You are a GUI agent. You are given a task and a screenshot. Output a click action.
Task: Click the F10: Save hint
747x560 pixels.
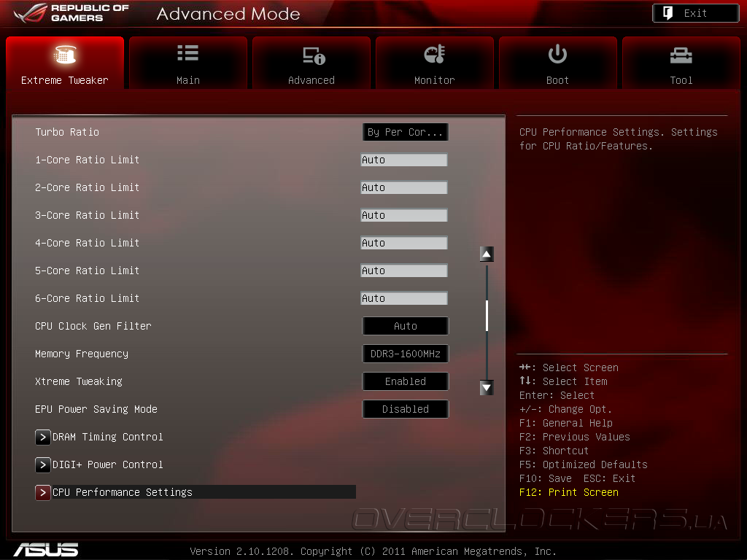point(546,478)
